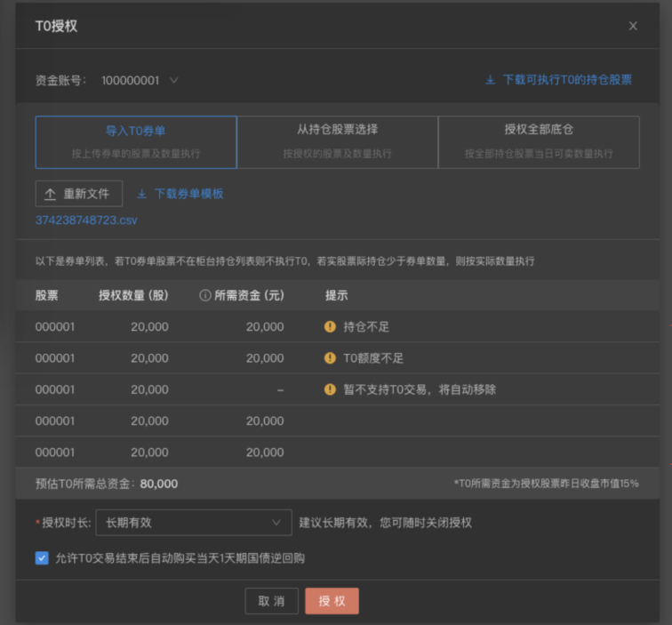The width and height of the screenshot is (672, 625).
Task: Uncheck 允许T0交易结束后自动购买国债逆回购 checkbox
Action: pyautogui.click(x=42, y=558)
